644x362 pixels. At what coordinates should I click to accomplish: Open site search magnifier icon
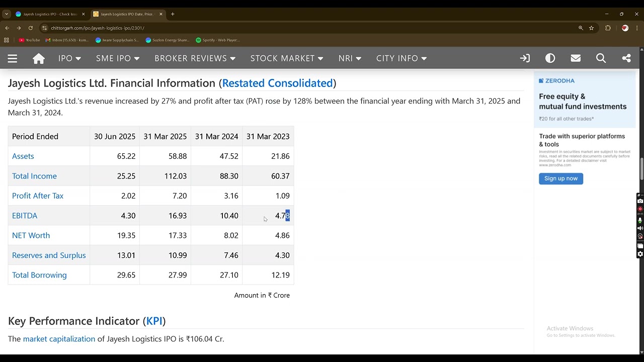[x=601, y=58]
